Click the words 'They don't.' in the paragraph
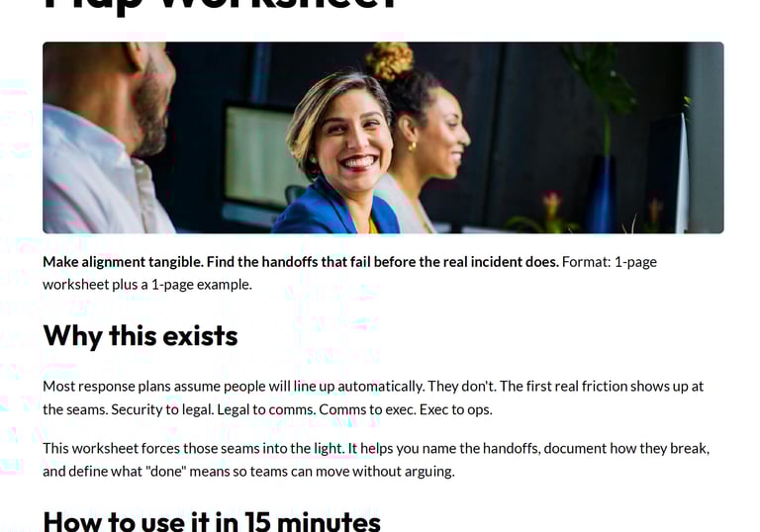Viewport: 760px width, 532px height. 462,387
